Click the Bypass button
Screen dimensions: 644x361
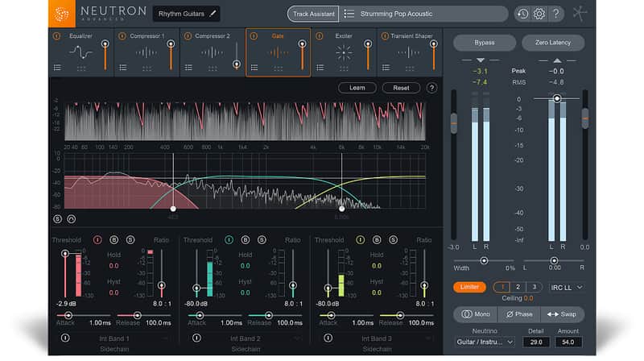(x=485, y=43)
